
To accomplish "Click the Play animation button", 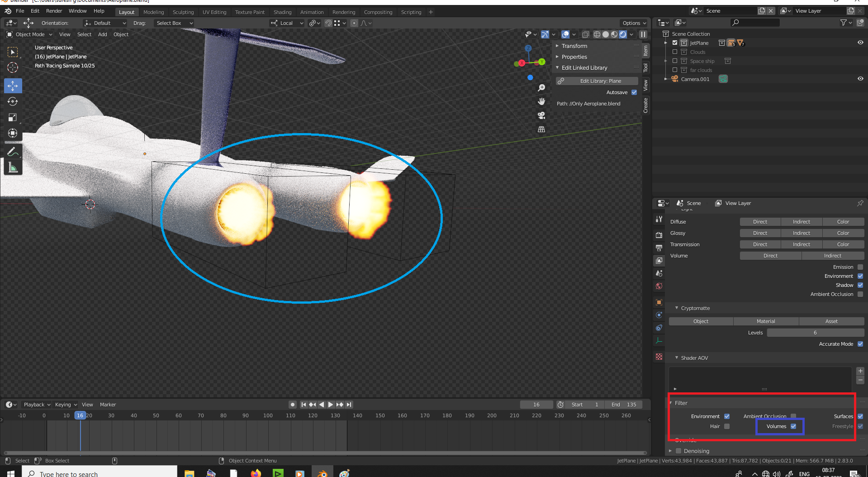I will point(331,405).
